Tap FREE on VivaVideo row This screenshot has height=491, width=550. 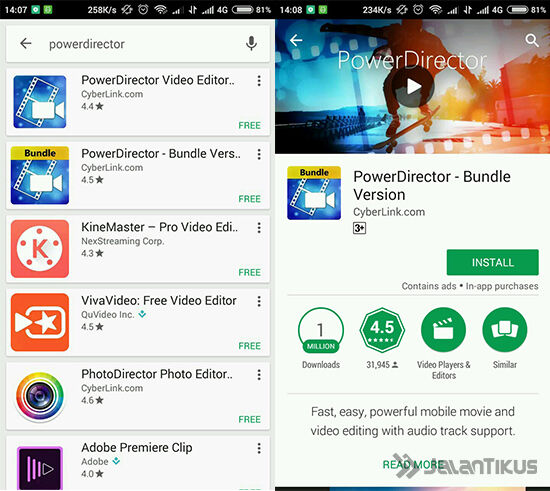(x=249, y=346)
